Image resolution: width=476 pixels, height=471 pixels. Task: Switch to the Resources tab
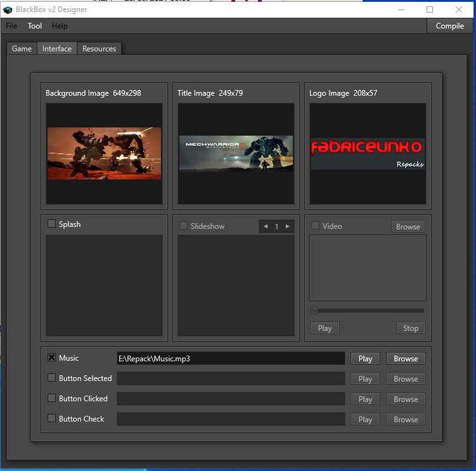pos(100,49)
